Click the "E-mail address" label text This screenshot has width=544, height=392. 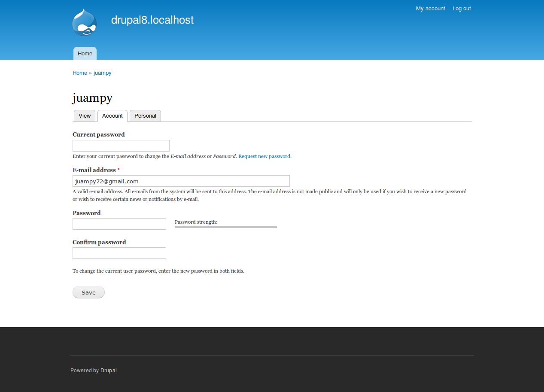[94, 170]
